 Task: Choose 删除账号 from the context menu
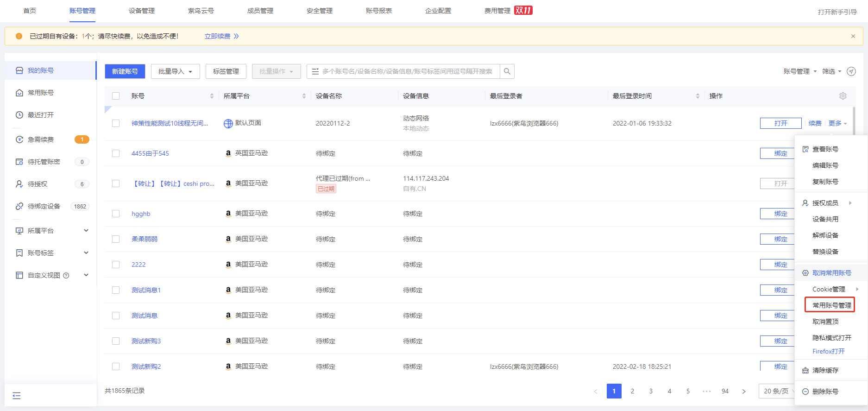coord(825,392)
